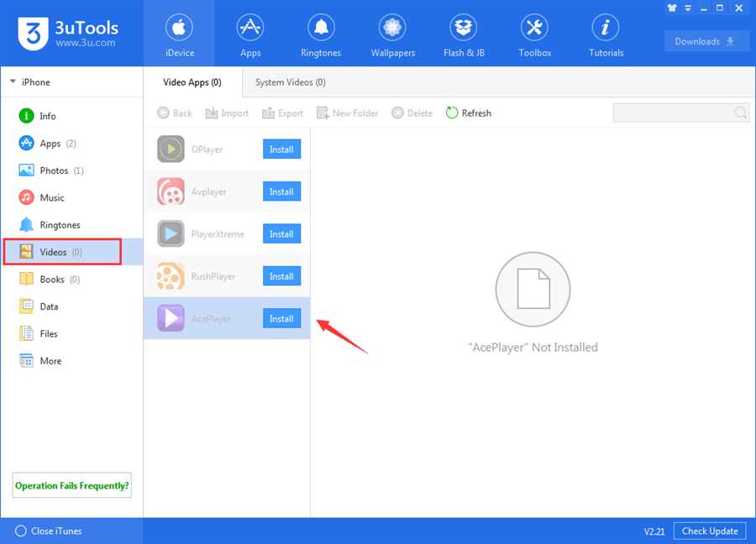
Task: Select the Video Apps tab
Action: coord(192,82)
